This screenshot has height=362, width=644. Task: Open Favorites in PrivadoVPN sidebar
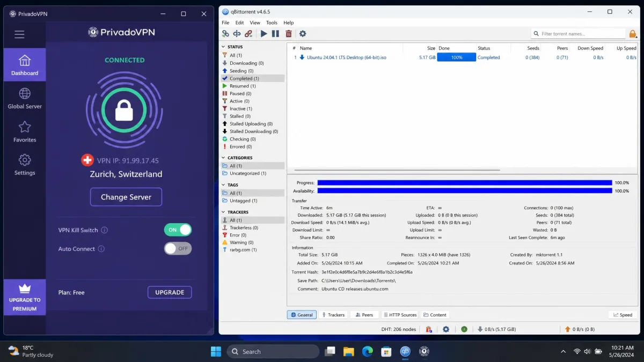coord(25,131)
